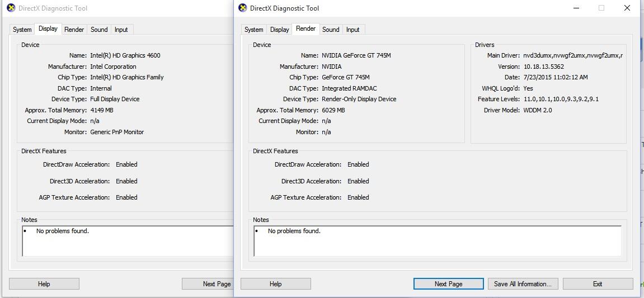Click the Save All Information button
Image resolution: width=644 pixels, height=298 pixels.
[523, 284]
